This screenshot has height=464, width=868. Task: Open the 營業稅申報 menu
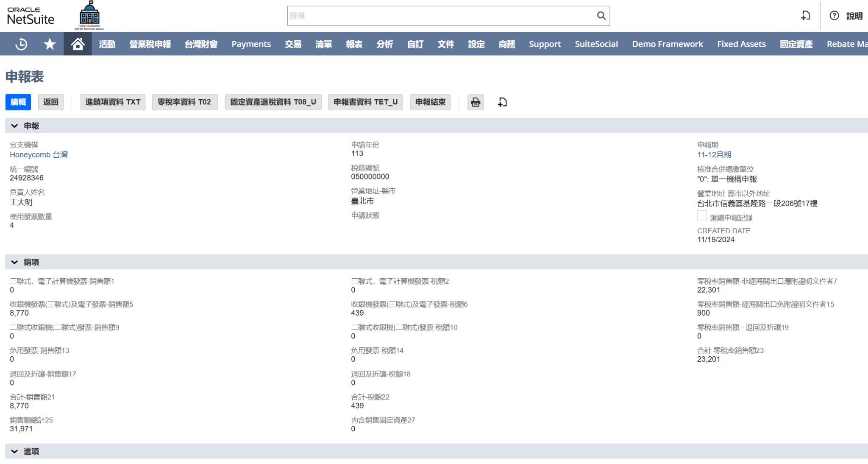[150, 44]
